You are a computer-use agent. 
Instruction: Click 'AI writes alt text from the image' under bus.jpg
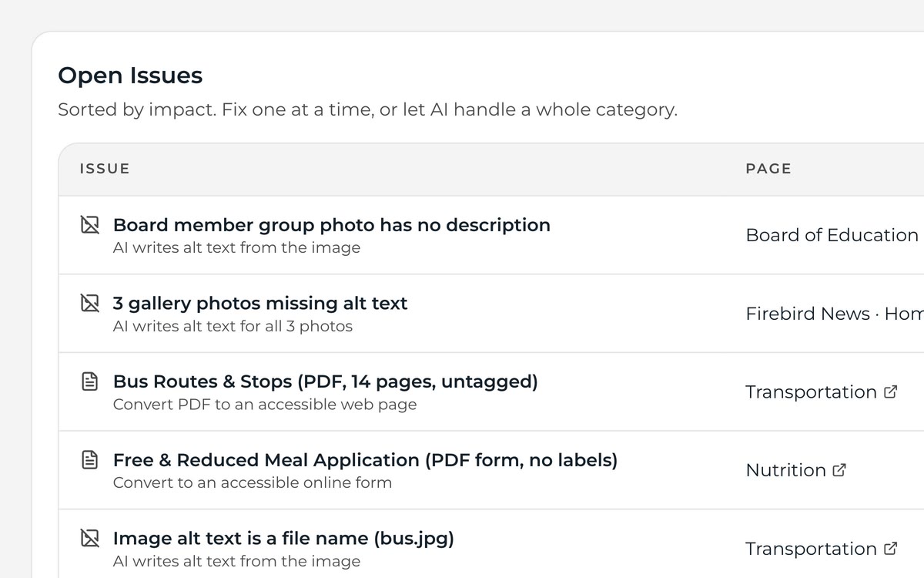click(x=236, y=561)
